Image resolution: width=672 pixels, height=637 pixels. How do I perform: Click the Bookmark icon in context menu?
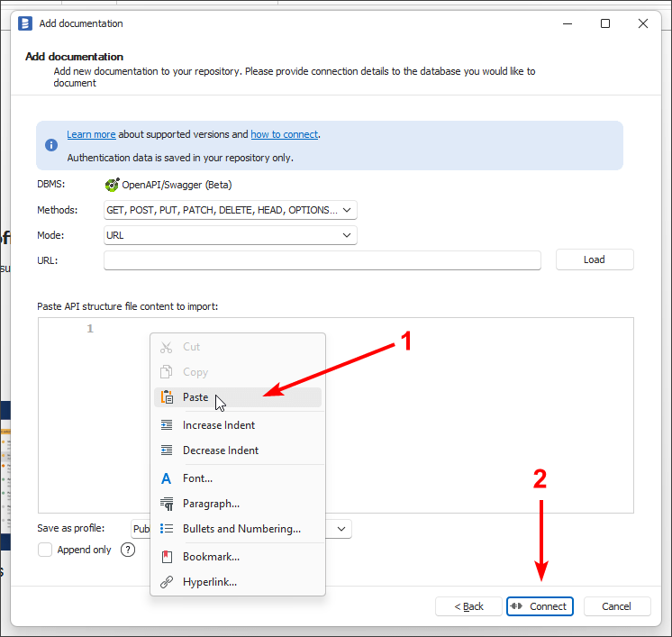tap(167, 557)
